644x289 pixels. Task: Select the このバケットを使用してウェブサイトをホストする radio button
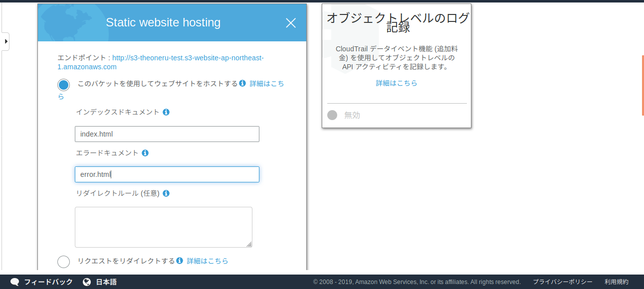tap(63, 84)
